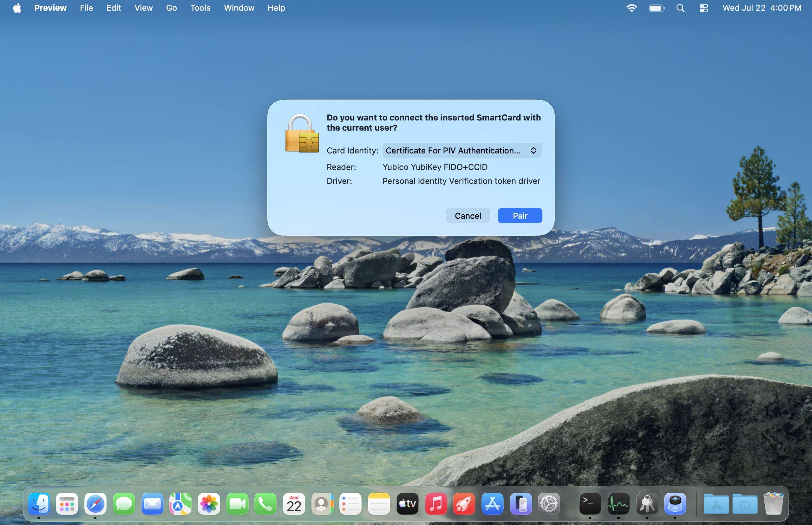Click the Pair button

coord(520,216)
